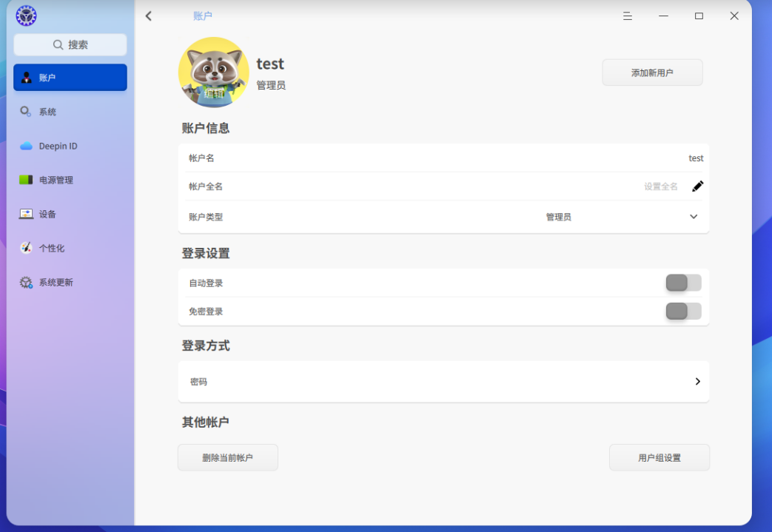Screen dimensions: 772x532
Task: Click the 账户类型 label
Action: point(206,217)
